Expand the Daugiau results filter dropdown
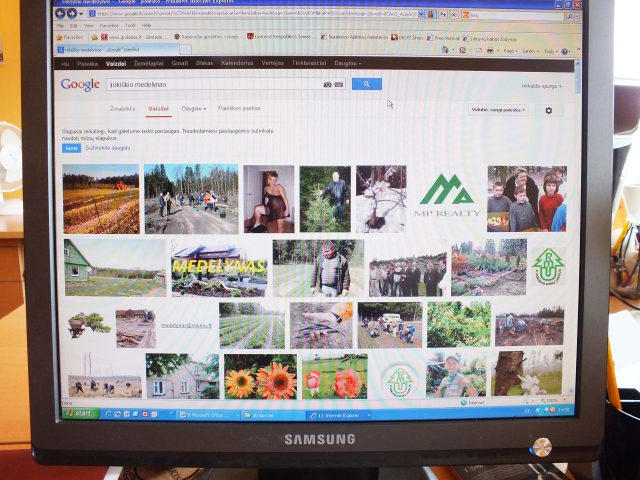 click(x=194, y=109)
